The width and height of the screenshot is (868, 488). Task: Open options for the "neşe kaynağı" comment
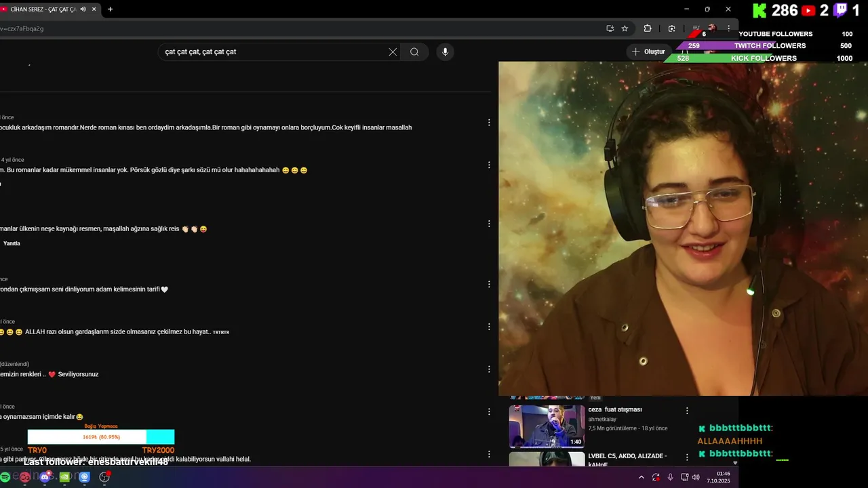click(x=489, y=224)
